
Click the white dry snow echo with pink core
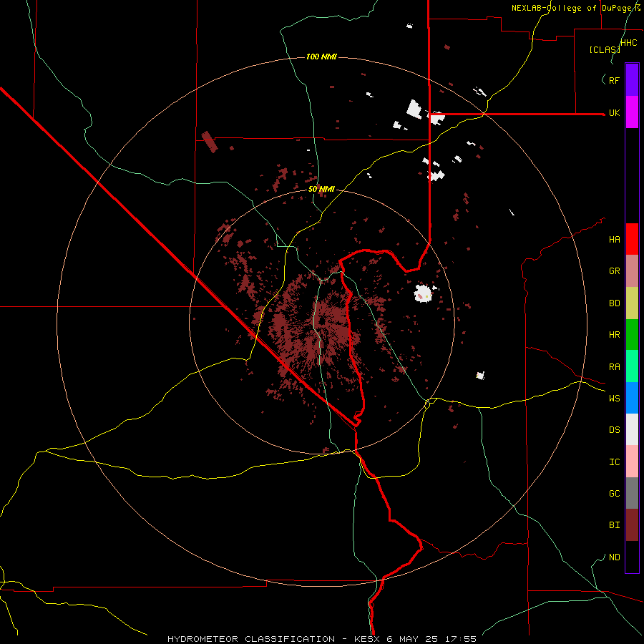tap(423, 293)
